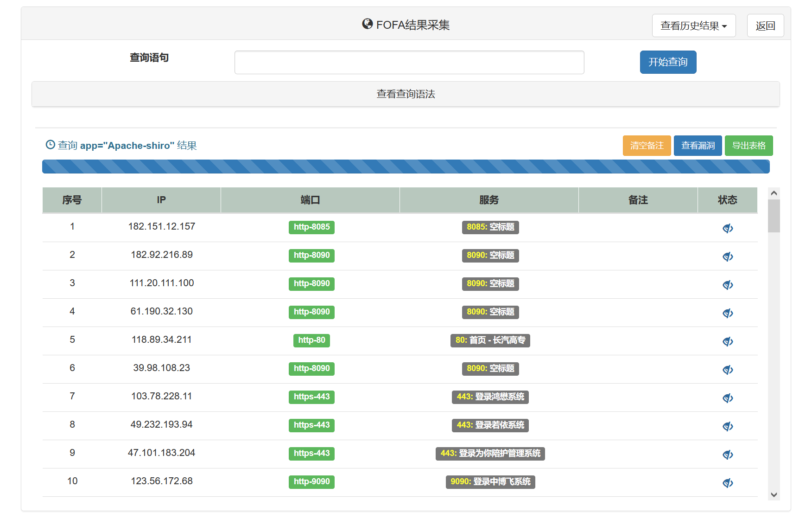This screenshot has height=513, width=812.
Task: Click the query text app="Apache-shiro"
Action: click(127, 146)
